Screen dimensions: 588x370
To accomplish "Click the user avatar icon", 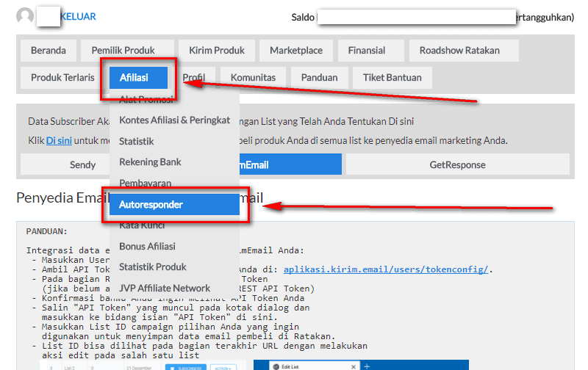I will (x=25, y=16).
